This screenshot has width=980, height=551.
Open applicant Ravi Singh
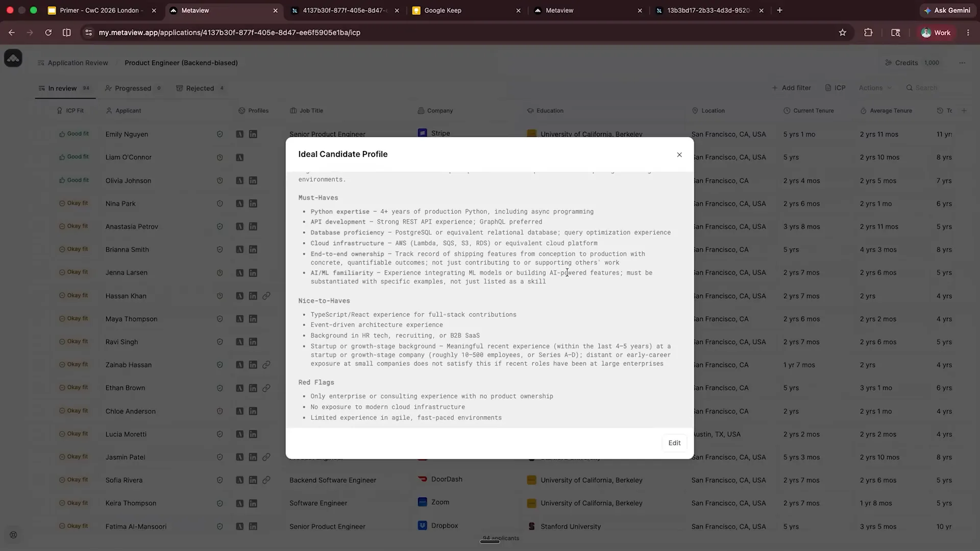coord(121,342)
